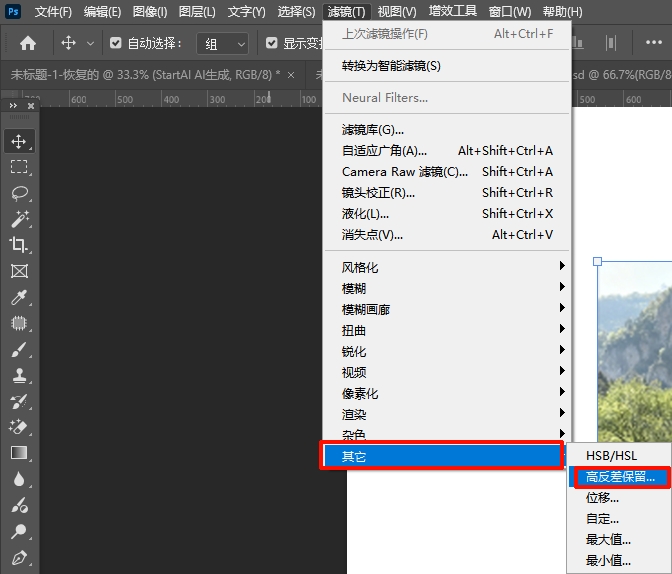Expand the 渲染 submenu

(446, 414)
